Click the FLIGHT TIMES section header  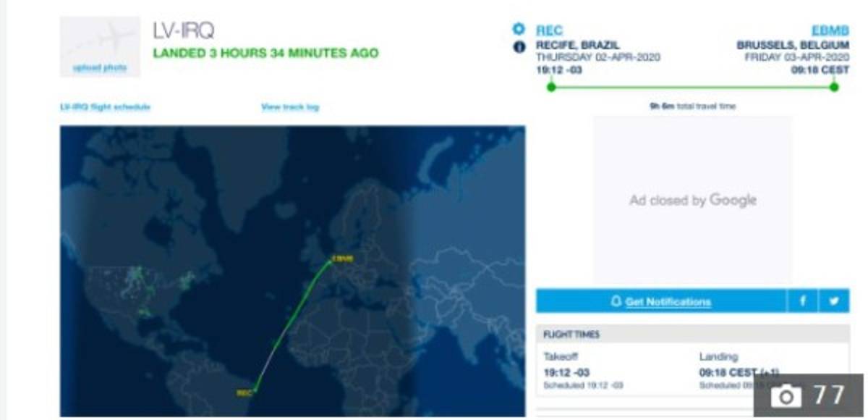571,335
